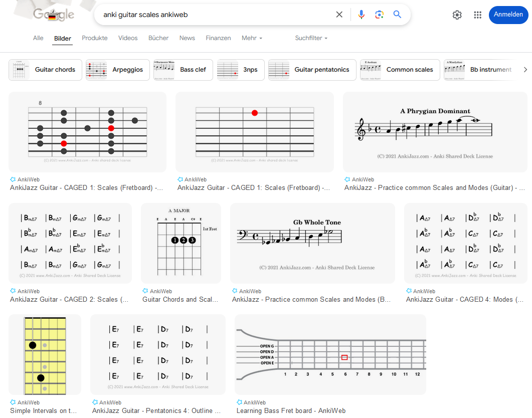Image resolution: width=532 pixels, height=418 pixels.
Task: Open the settings gear icon
Action: (457, 15)
